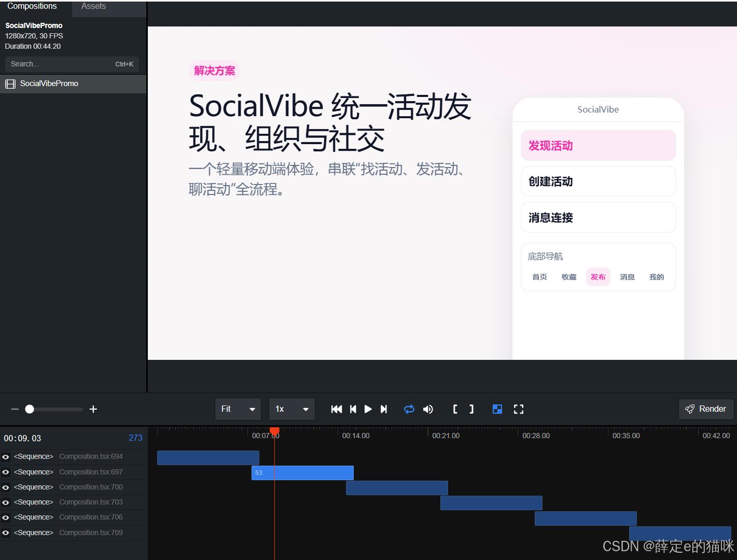Click the Render button

706,409
